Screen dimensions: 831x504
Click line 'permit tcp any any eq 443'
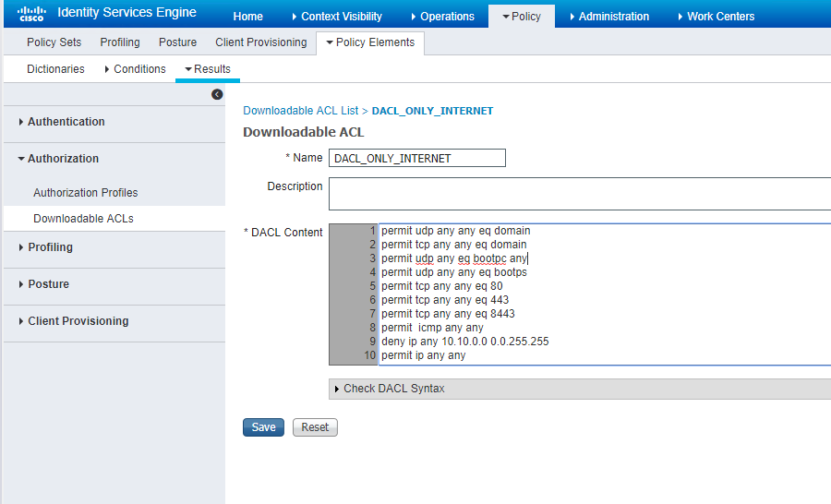tap(445, 299)
